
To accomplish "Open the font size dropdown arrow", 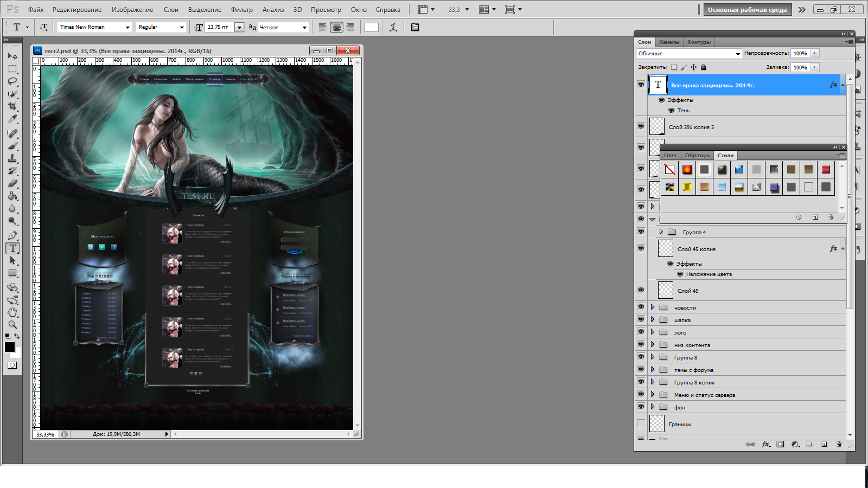I will tap(239, 27).
